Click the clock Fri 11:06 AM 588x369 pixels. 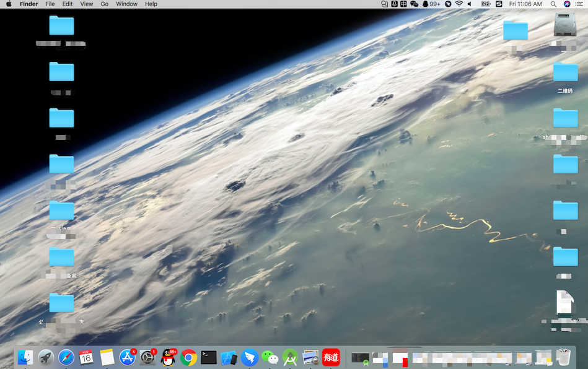pos(525,4)
